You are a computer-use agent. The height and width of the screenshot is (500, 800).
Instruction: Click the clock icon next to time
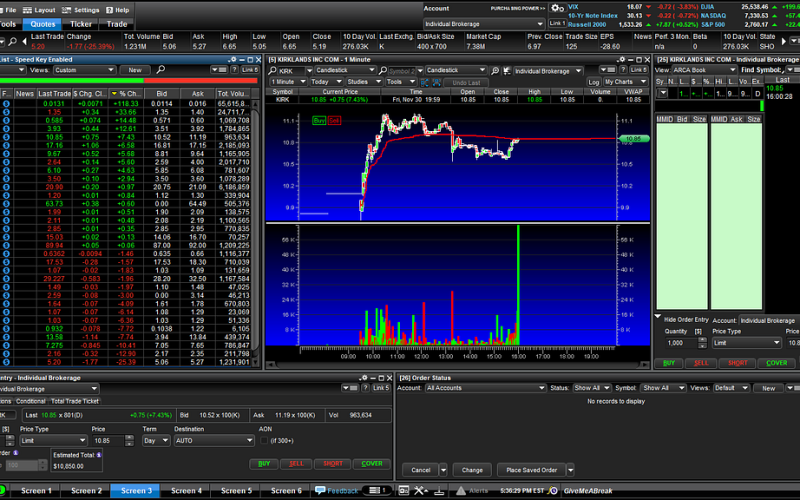pos(553,491)
